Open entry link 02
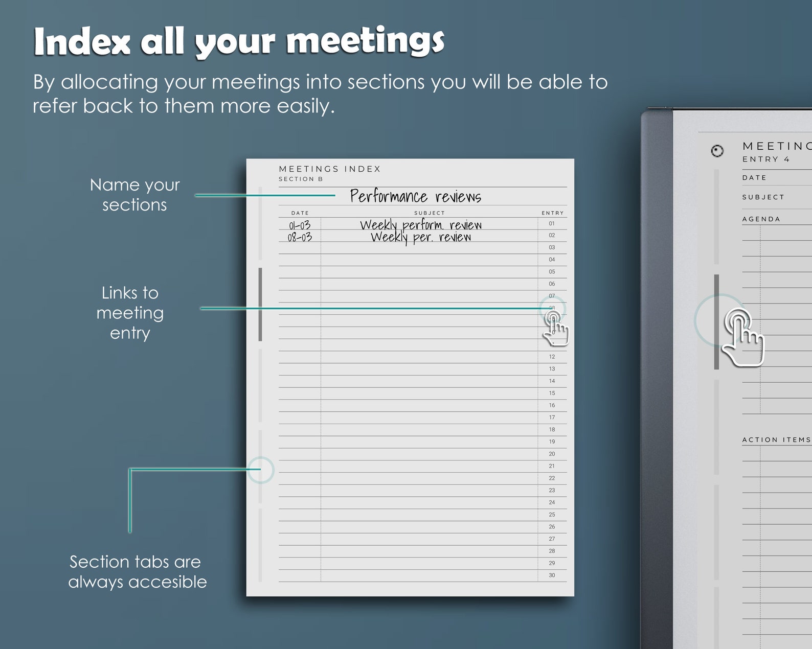 click(552, 236)
